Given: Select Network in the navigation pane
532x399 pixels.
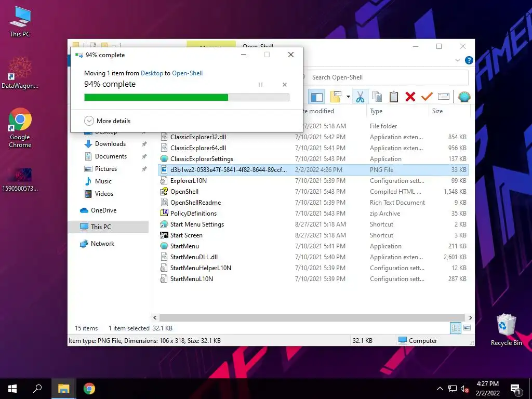Looking at the screenshot, I should [x=102, y=244].
